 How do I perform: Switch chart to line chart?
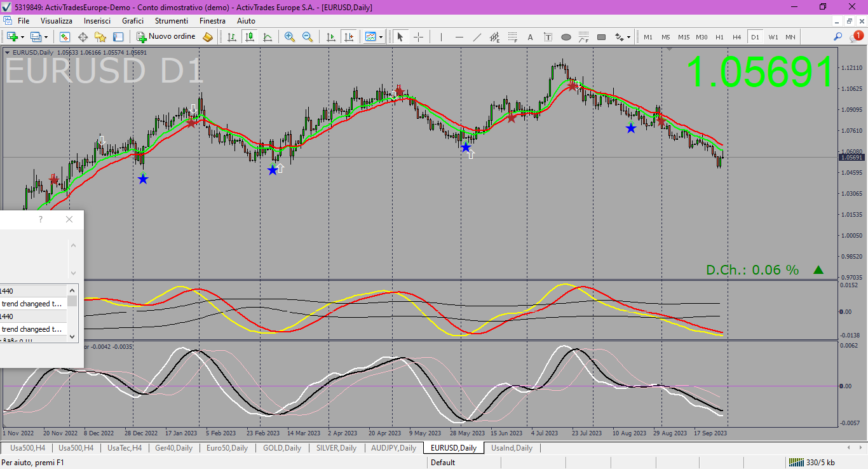[x=268, y=37]
